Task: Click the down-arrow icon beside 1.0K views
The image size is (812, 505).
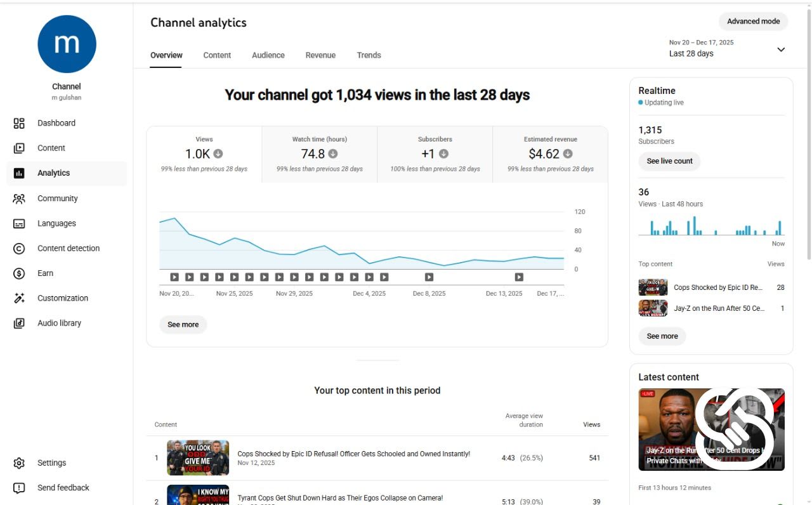Action: [218, 154]
